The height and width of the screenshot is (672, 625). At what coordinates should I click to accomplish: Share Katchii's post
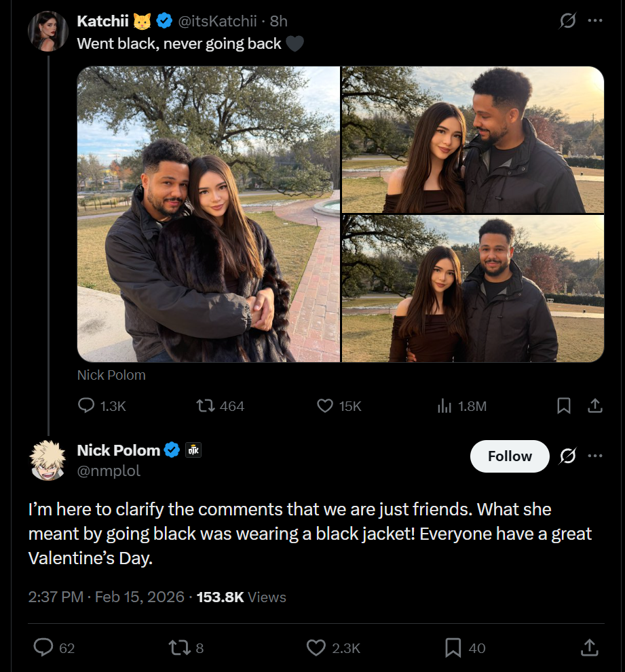594,406
